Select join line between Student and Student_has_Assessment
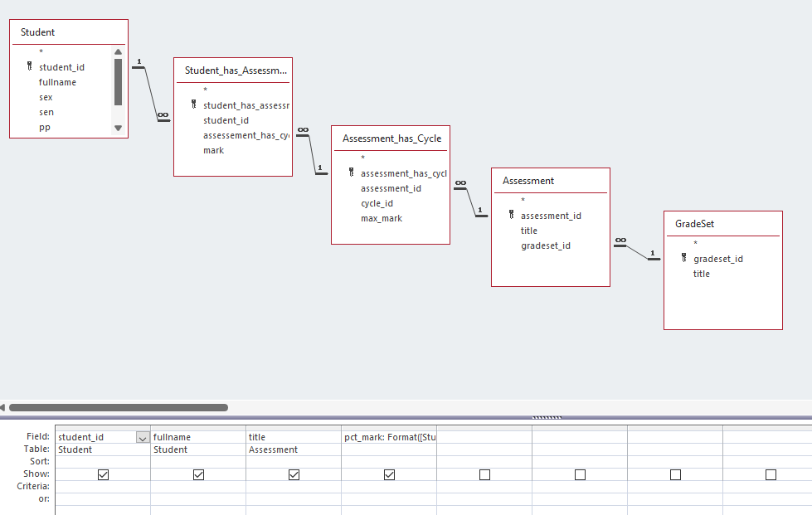 point(151,94)
